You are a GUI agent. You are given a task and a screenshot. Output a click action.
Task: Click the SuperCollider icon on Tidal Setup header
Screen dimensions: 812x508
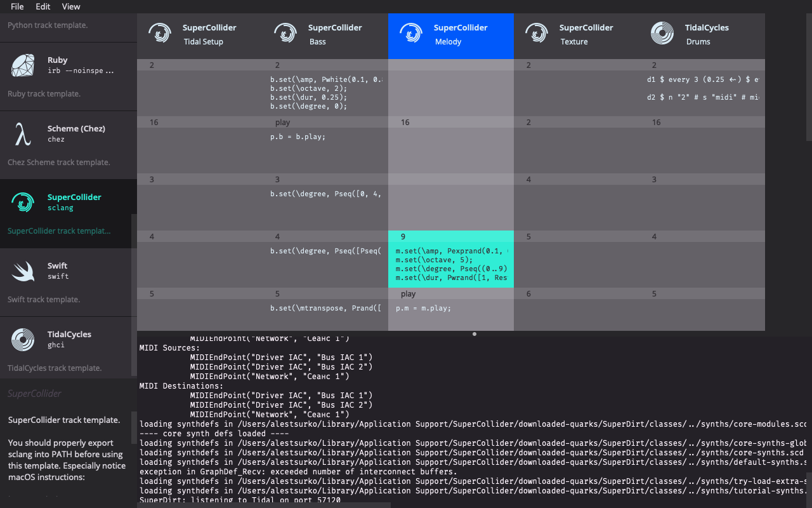pos(159,33)
